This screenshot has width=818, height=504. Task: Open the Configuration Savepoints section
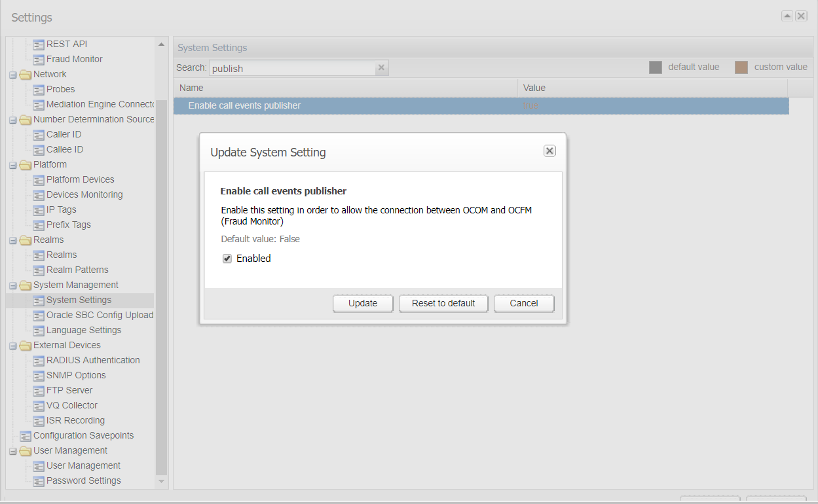click(88, 435)
